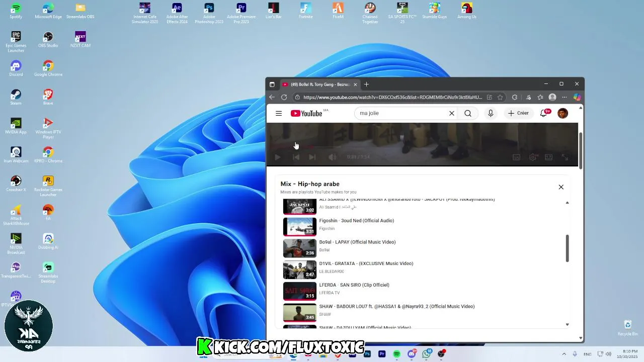Toggle the system tray microphone icon

(x=575, y=354)
